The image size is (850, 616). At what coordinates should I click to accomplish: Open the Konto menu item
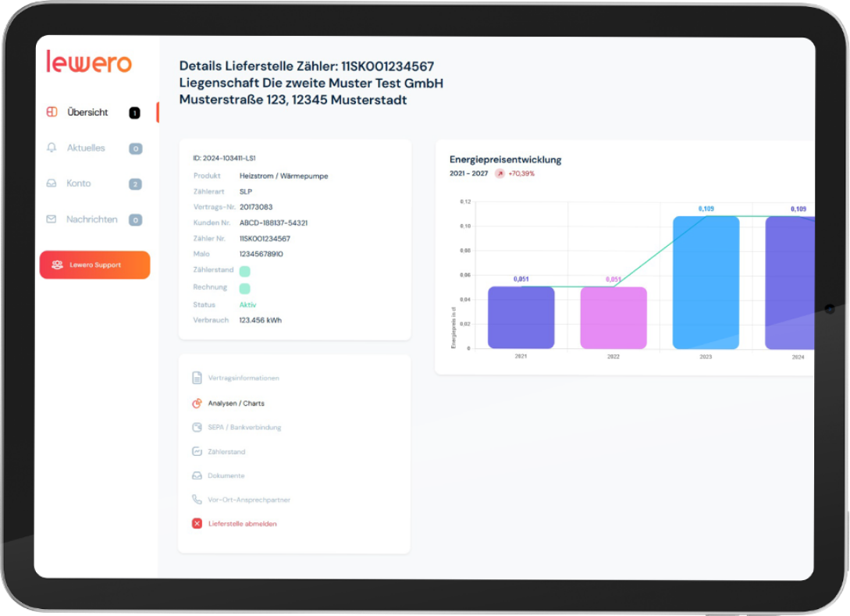[x=79, y=183]
